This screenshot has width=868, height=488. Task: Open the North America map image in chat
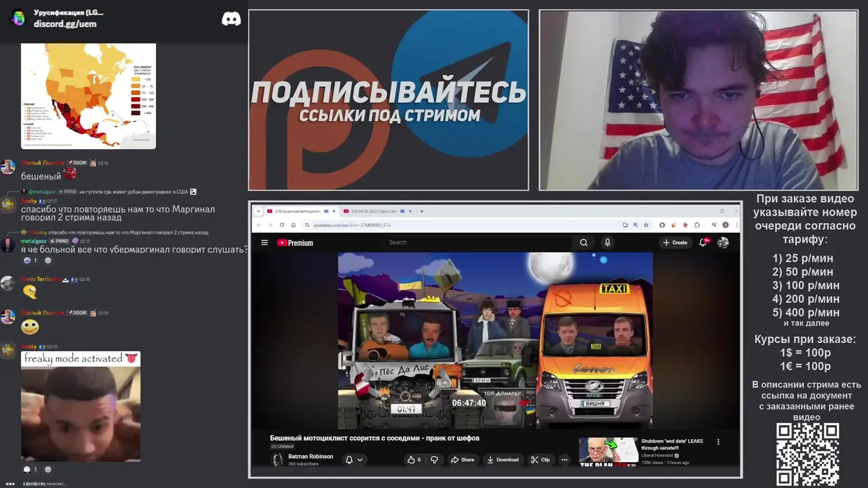tap(89, 96)
